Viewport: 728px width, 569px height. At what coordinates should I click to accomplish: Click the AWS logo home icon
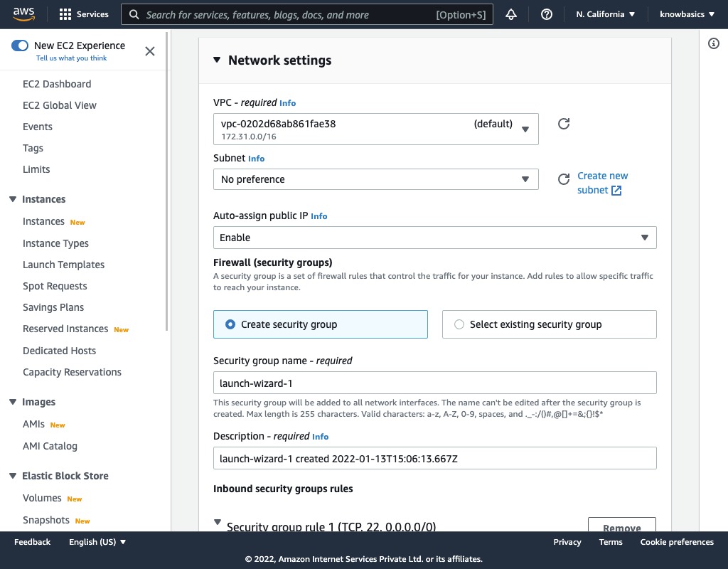(x=23, y=14)
